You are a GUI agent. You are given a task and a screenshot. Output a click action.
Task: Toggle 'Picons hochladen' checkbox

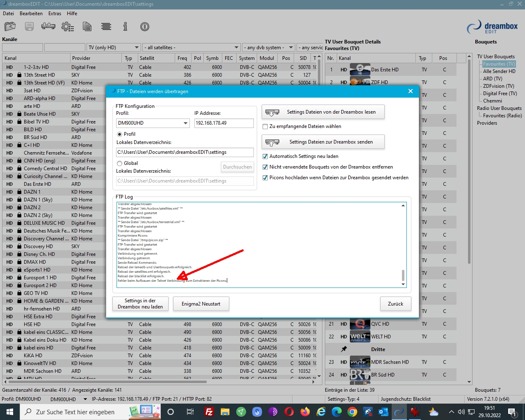click(265, 178)
